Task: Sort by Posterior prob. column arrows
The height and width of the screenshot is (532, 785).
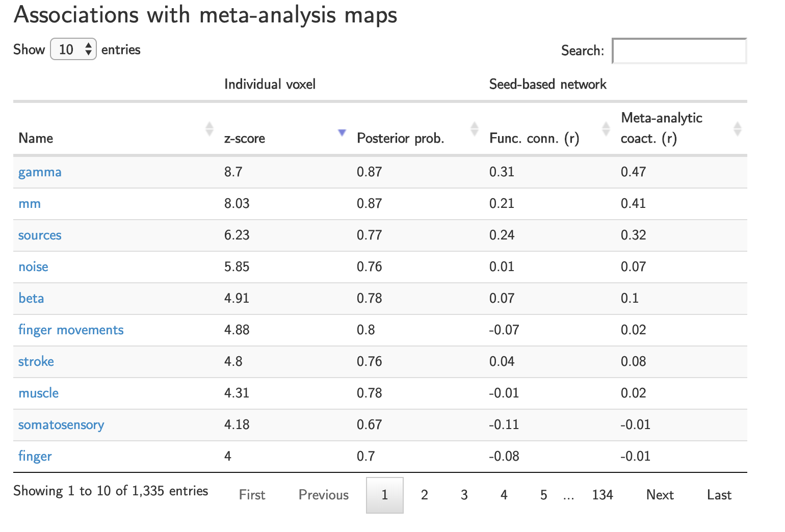Action: tap(474, 129)
